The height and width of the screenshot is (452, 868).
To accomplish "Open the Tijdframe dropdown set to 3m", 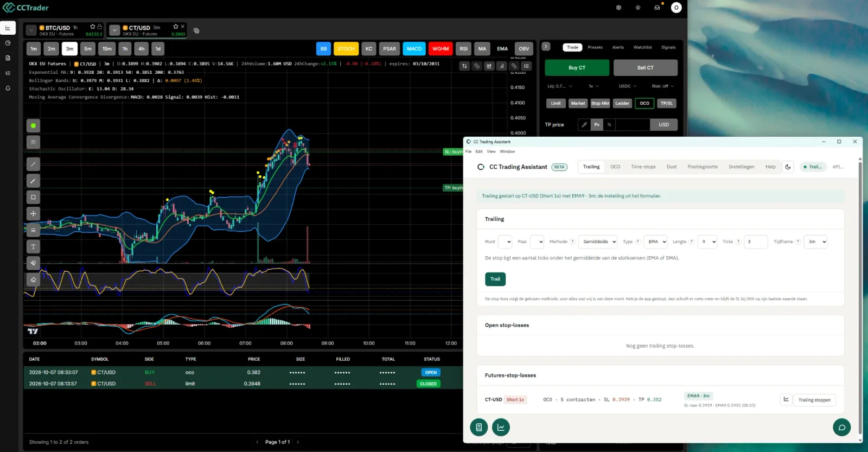I will point(815,241).
